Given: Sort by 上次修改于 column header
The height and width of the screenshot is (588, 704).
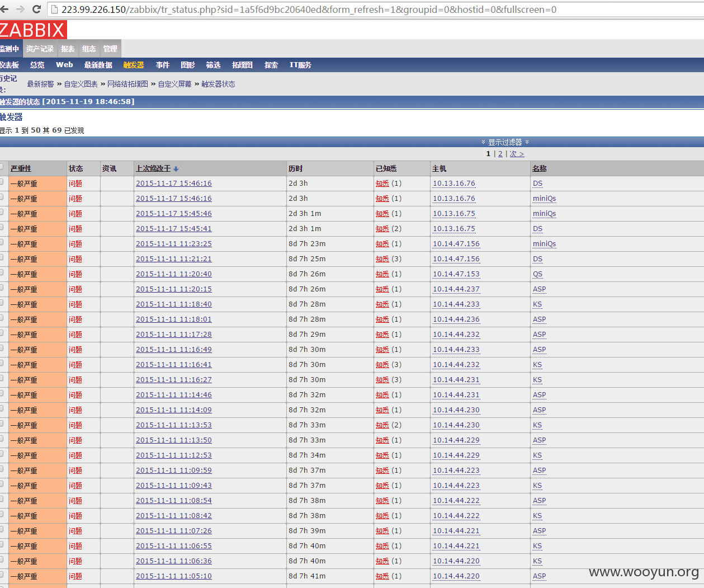Looking at the screenshot, I should tap(153, 168).
